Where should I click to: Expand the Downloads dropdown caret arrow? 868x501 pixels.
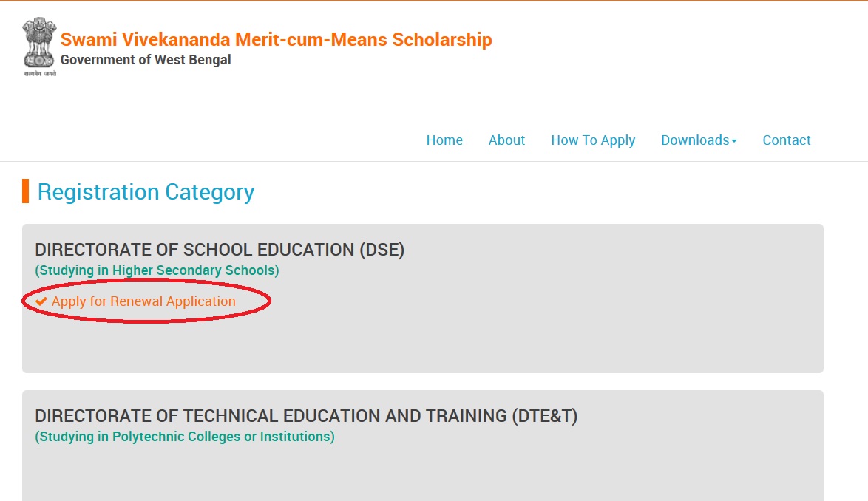coord(734,141)
